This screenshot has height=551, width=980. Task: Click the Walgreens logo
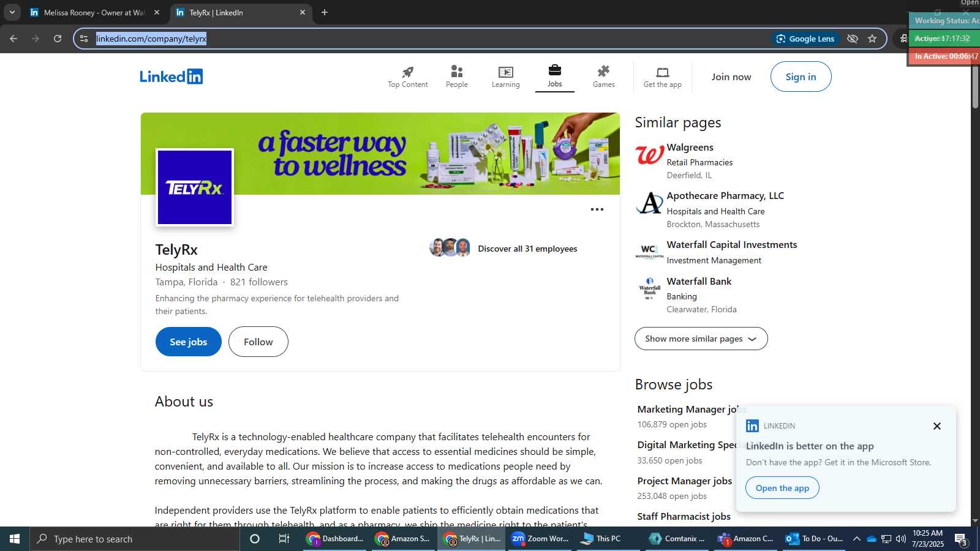point(649,155)
